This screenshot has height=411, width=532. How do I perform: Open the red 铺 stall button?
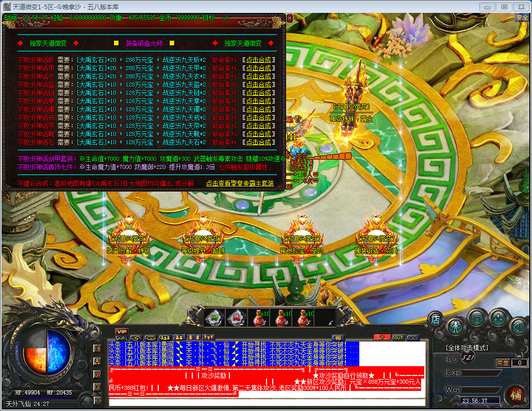point(516,396)
